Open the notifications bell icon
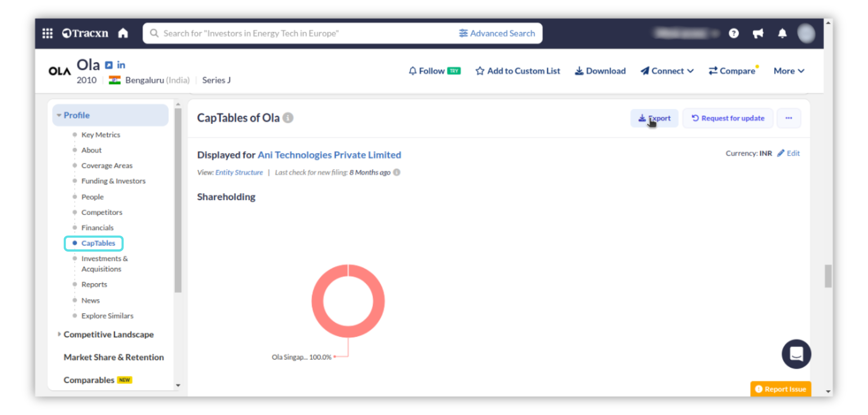This screenshot has height=415, width=868. [x=782, y=33]
